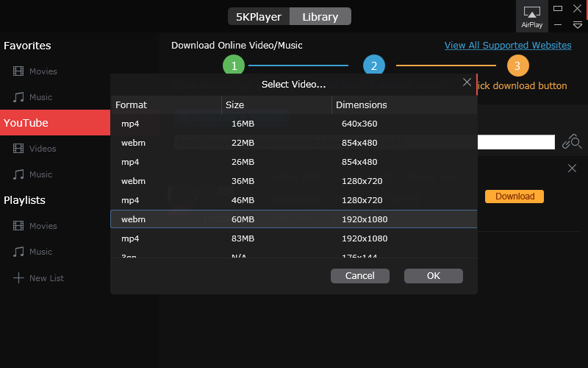This screenshot has width=588, height=368.
Task: Click the plus icon beside New List
Action: click(x=18, y=278)
